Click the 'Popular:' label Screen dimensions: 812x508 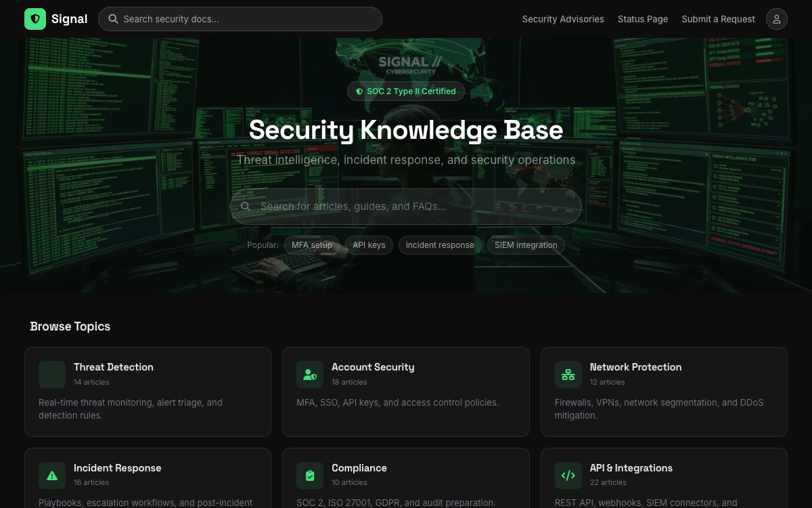(x=263, y=245)
